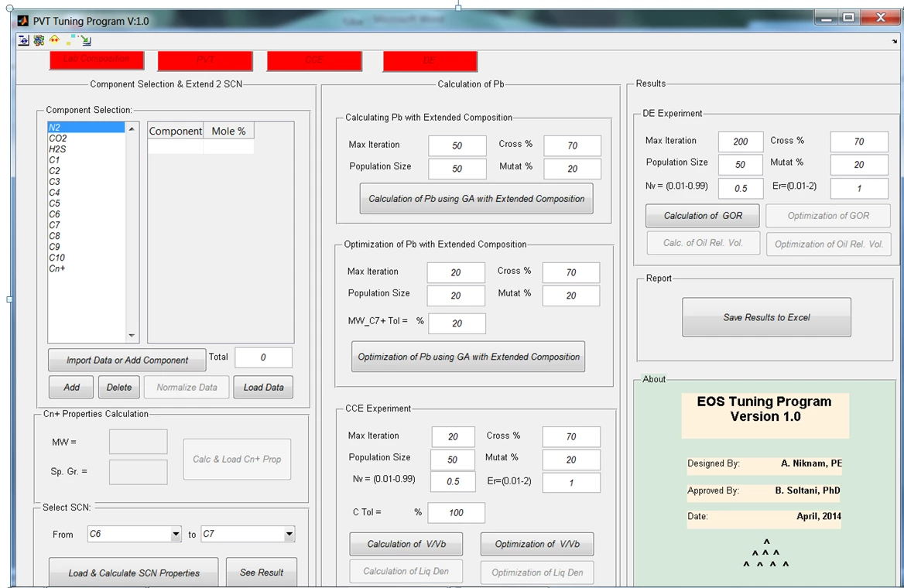Screen dimensions: 904x588
Task: Click the small dock arrow at toolbar's right end
Action: 895,41
